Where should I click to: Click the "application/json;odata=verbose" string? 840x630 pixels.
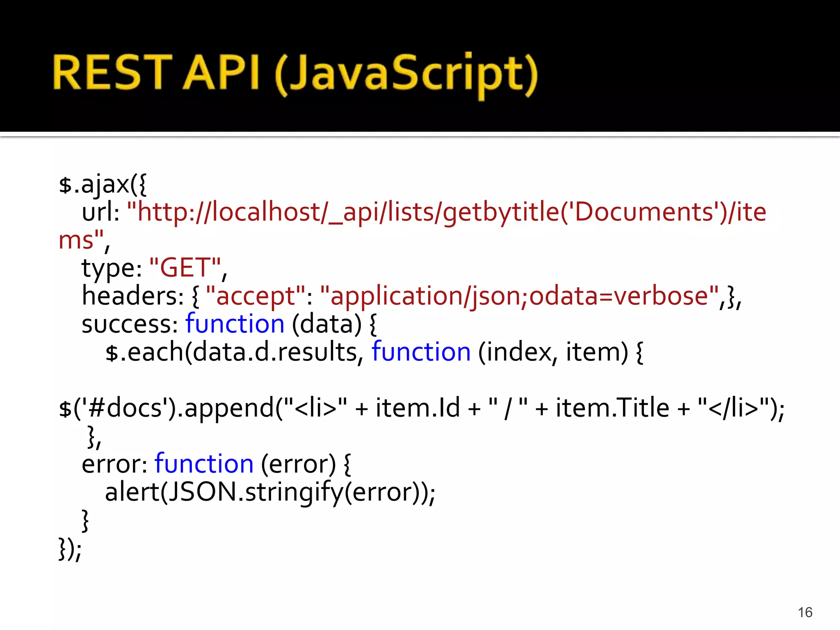click(x=518, y=296)
